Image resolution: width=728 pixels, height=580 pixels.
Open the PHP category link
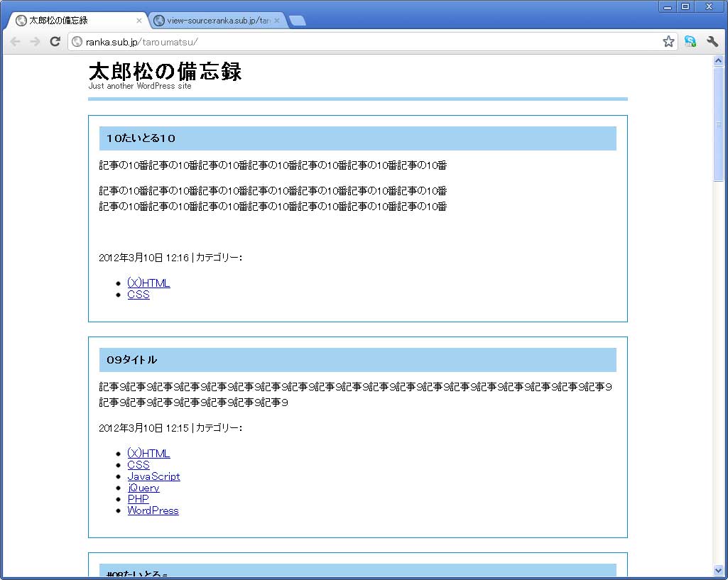(x=138, y=499)
